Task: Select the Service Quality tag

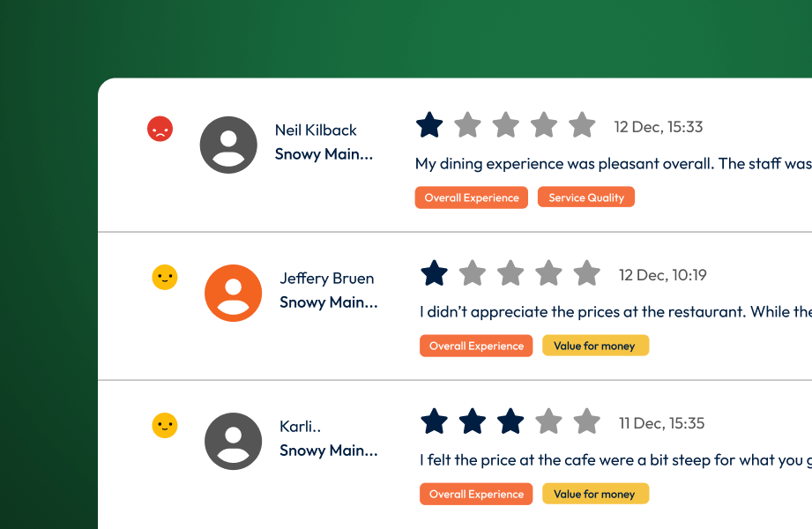Action: tap(586, 197)
